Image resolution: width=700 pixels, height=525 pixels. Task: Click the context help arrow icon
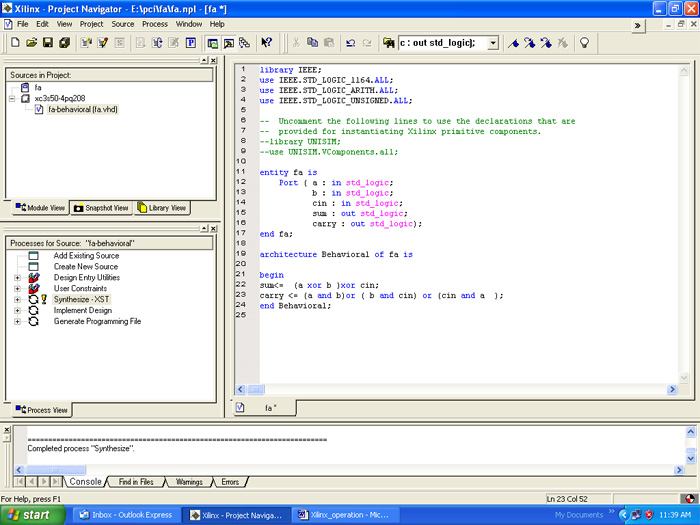pos(267,43)
